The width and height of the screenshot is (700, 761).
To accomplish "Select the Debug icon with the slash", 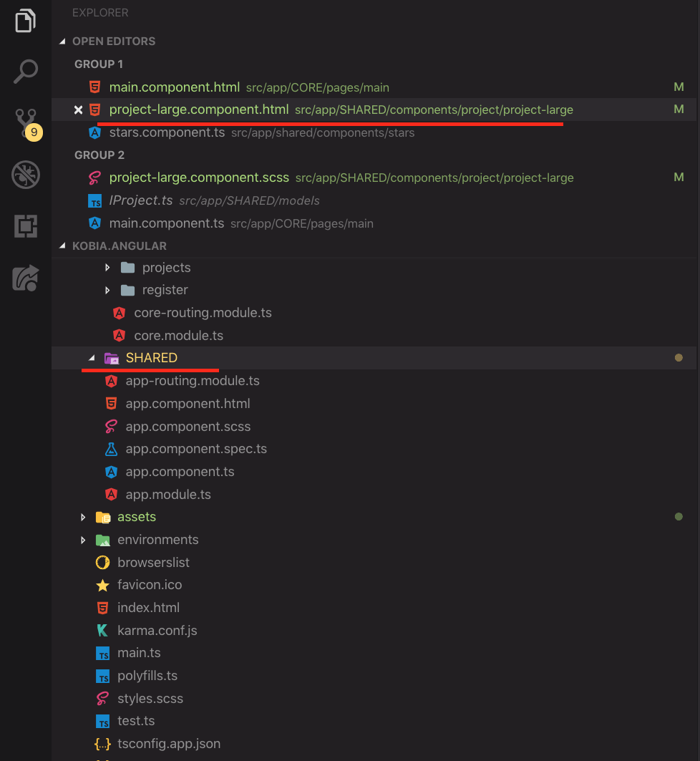I will pos(25,175).
